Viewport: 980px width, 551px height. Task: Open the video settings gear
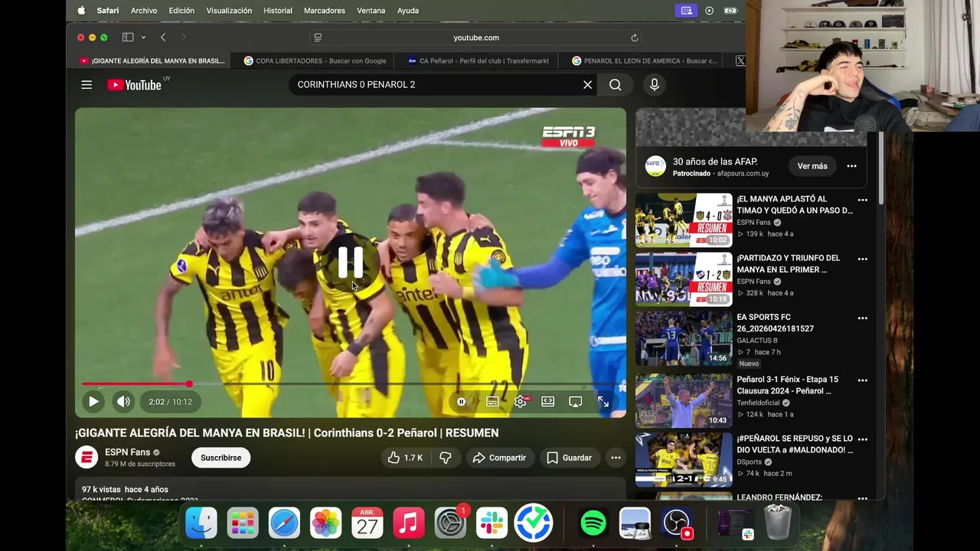(521, 401)
